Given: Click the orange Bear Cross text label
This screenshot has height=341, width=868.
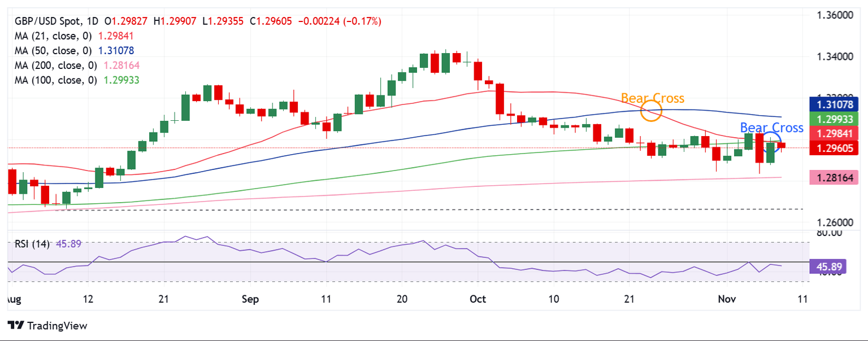Looking at the screenshot, I should [653, 98].
